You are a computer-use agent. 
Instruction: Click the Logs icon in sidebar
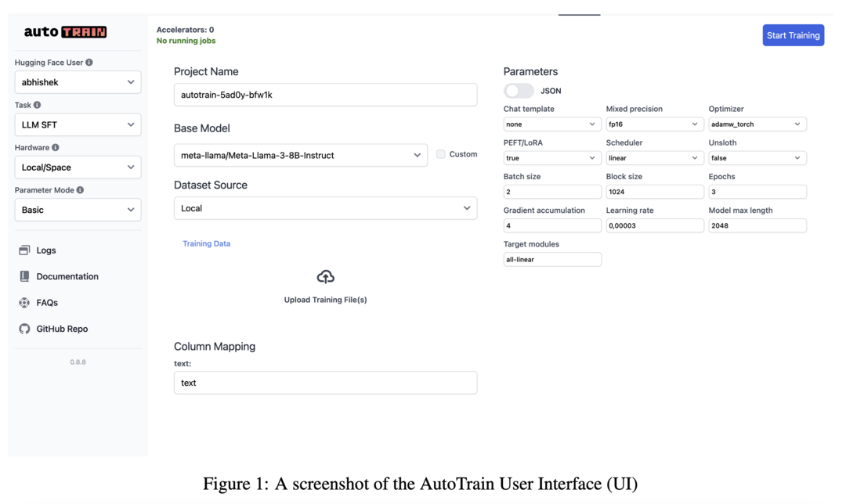click(x=24, y=250)
